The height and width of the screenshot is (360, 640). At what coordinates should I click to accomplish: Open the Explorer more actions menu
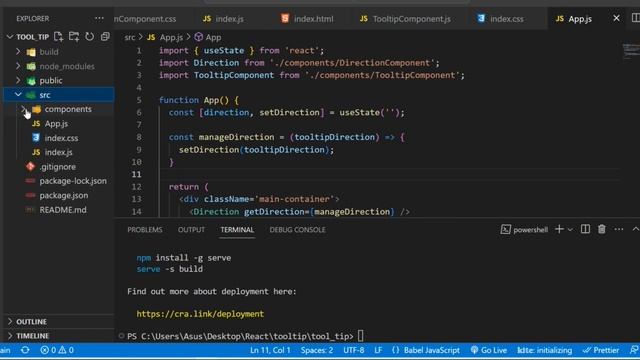click(x=99, y=18)
